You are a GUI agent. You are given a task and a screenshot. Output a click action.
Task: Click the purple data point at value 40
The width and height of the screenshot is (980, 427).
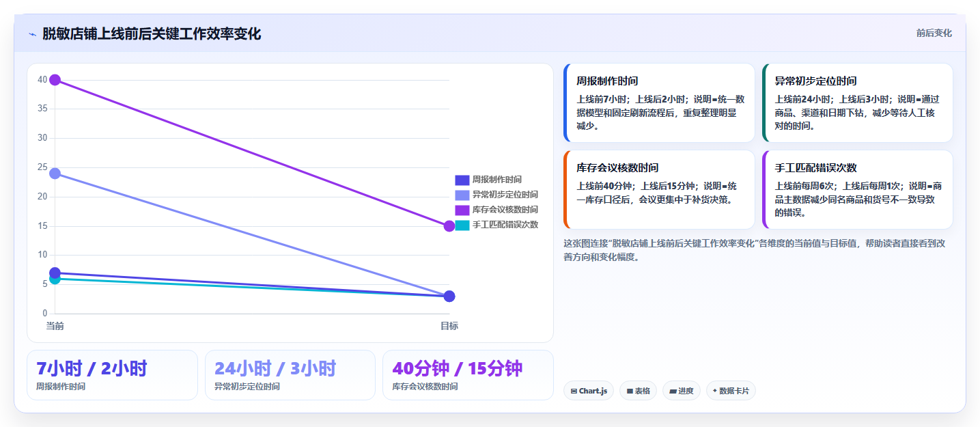tap(55, 80)
